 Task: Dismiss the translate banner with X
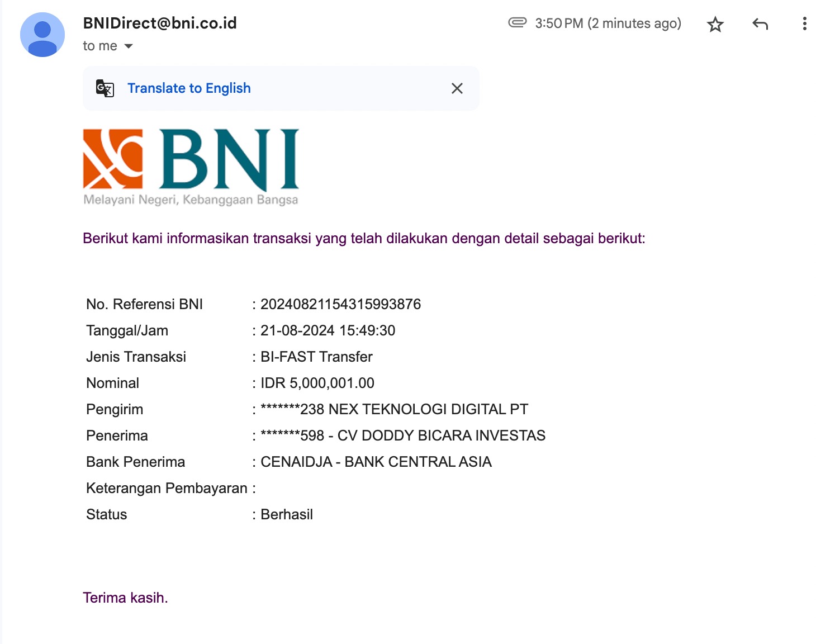coord(457,88)
